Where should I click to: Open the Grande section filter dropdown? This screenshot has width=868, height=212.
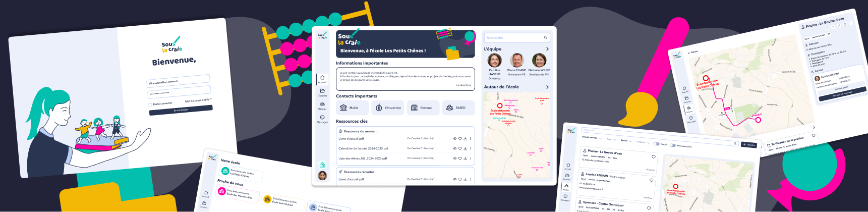(x=591, y=137)
